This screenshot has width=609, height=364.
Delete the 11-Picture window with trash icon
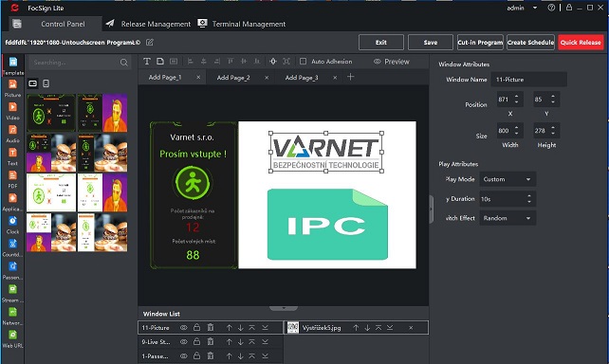tap(211, 328)
